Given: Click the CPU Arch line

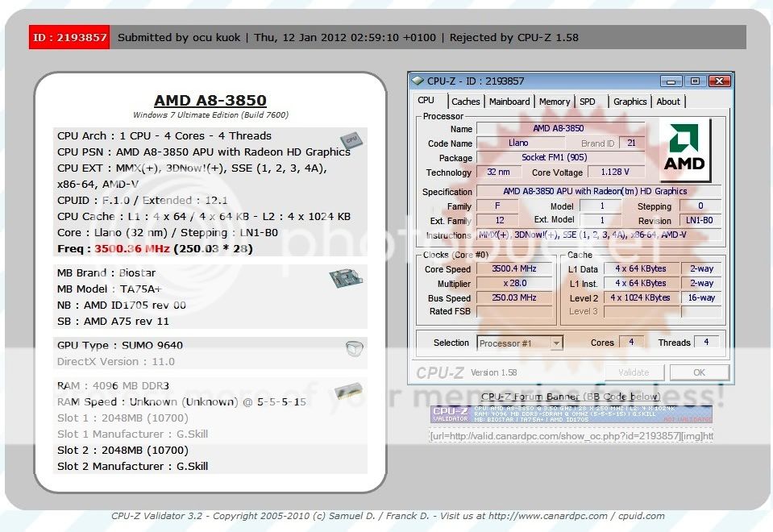Looking at the screenshot, I should (164, 135).
